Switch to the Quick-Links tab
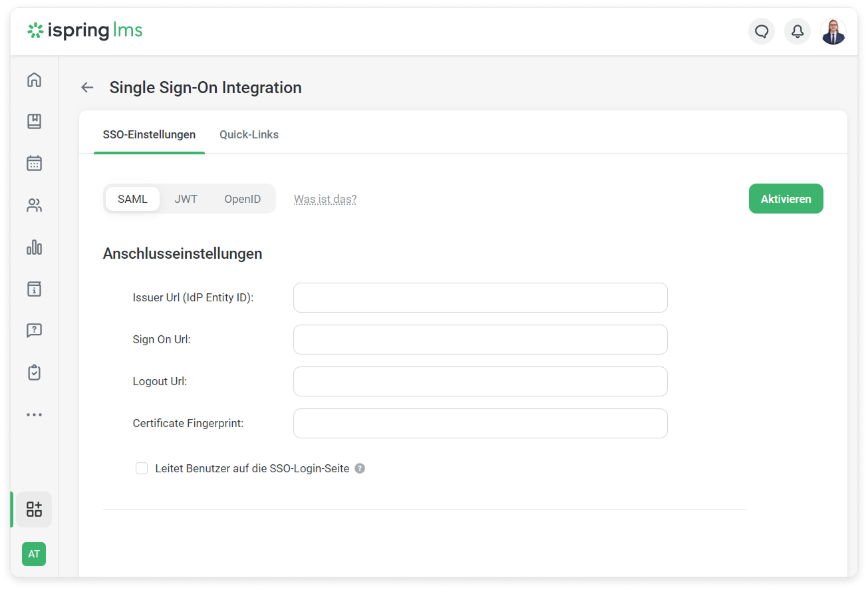This screenshot has width=868, height=590. pos(249,134)
